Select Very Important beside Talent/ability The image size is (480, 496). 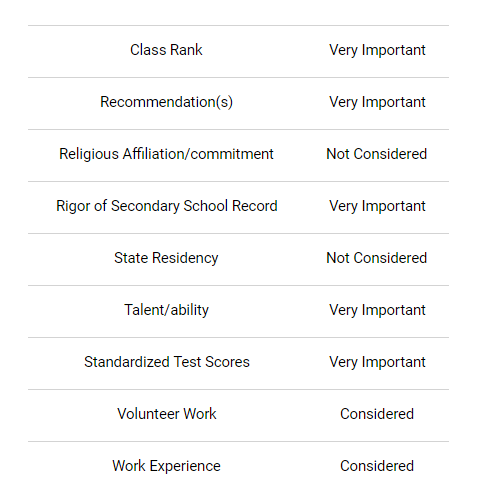pos(377,310)
